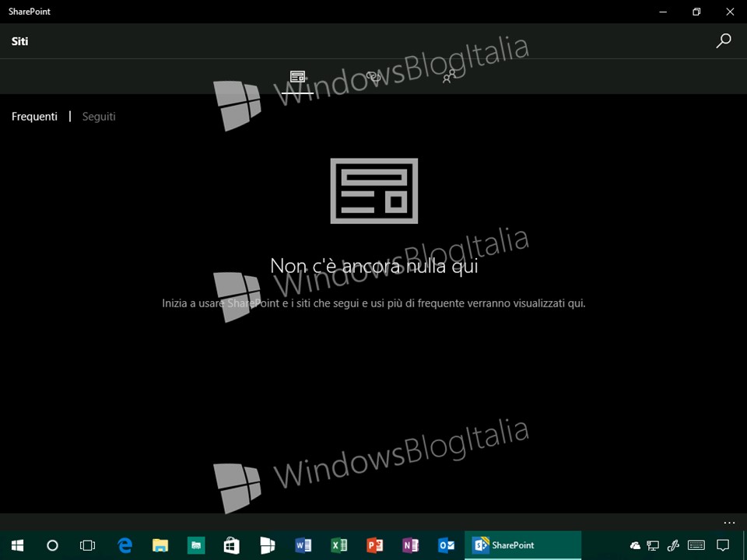The height and width of the screenshot is (560, 747).
Task: Open Windows Store from taskbar
Action: click(232, 545)
